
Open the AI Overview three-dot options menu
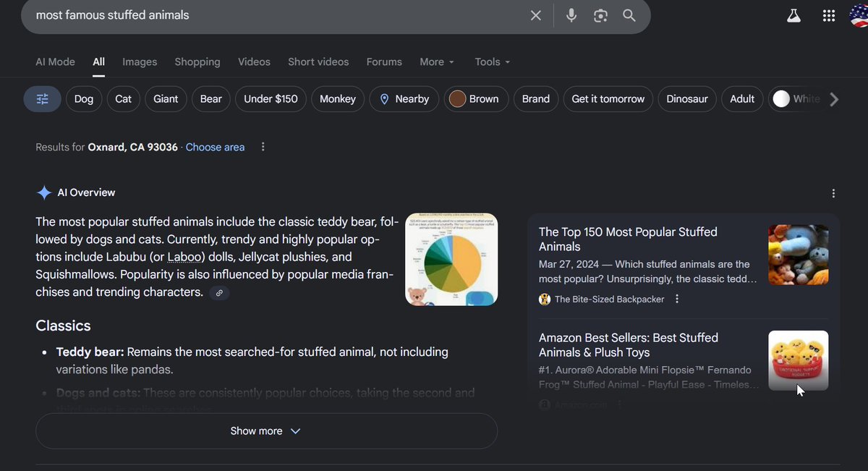(x=833, y=193)
